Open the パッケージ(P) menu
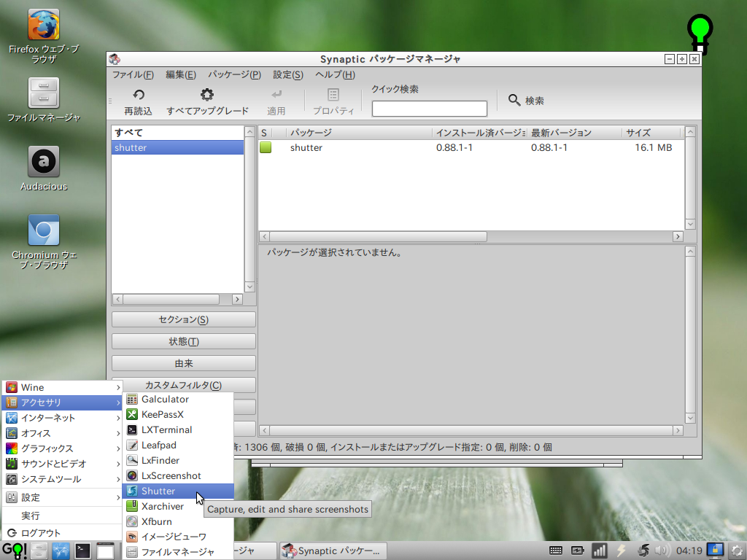 234,75
